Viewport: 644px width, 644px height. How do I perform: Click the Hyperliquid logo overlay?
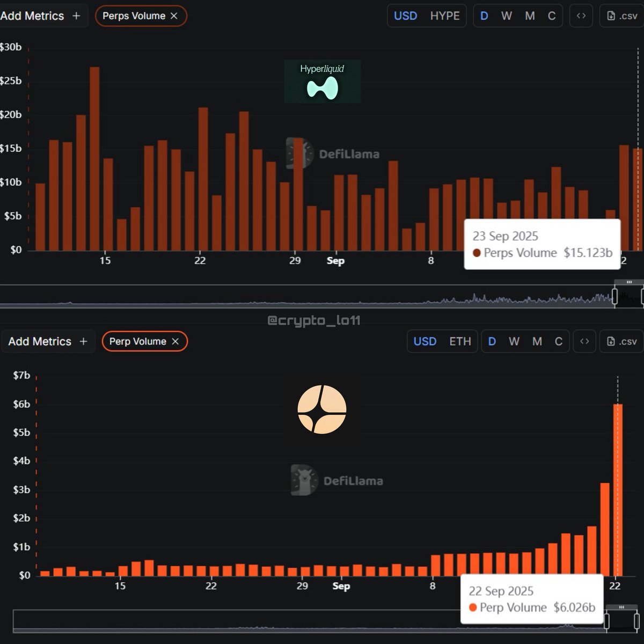pyautogui.click(x=323, y=82)
